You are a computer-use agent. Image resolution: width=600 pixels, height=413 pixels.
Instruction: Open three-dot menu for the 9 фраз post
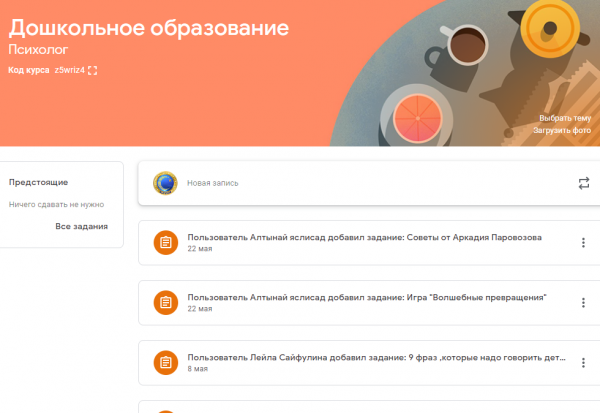tap(584, 362)
